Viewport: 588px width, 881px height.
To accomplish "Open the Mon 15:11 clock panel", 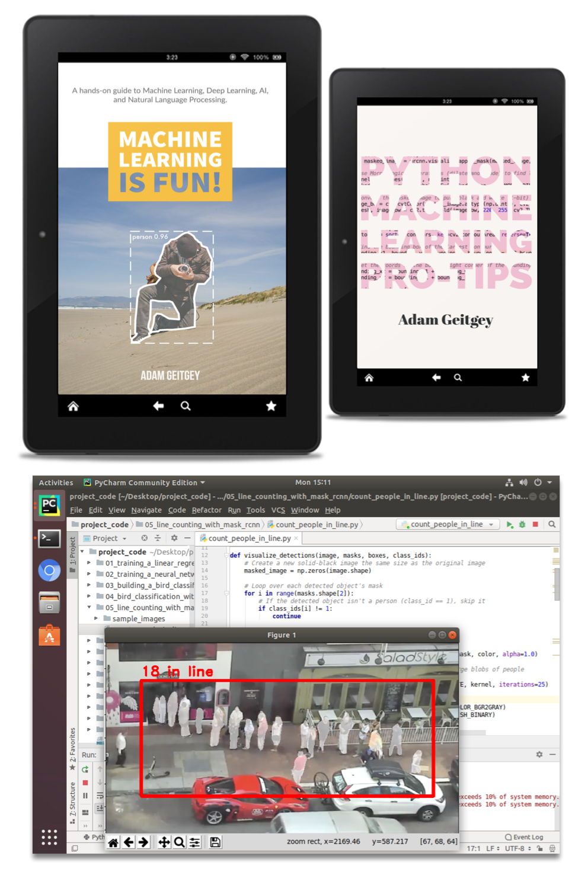I will point(313,483).
